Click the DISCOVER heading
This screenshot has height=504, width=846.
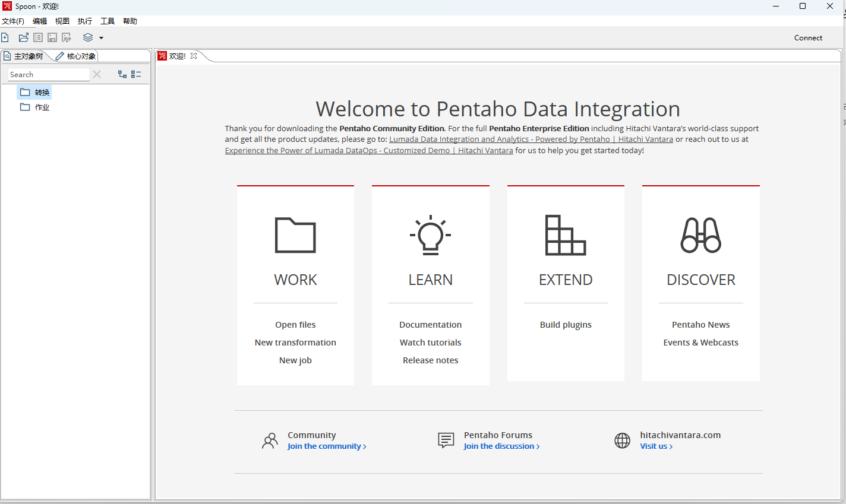point(701,280)
